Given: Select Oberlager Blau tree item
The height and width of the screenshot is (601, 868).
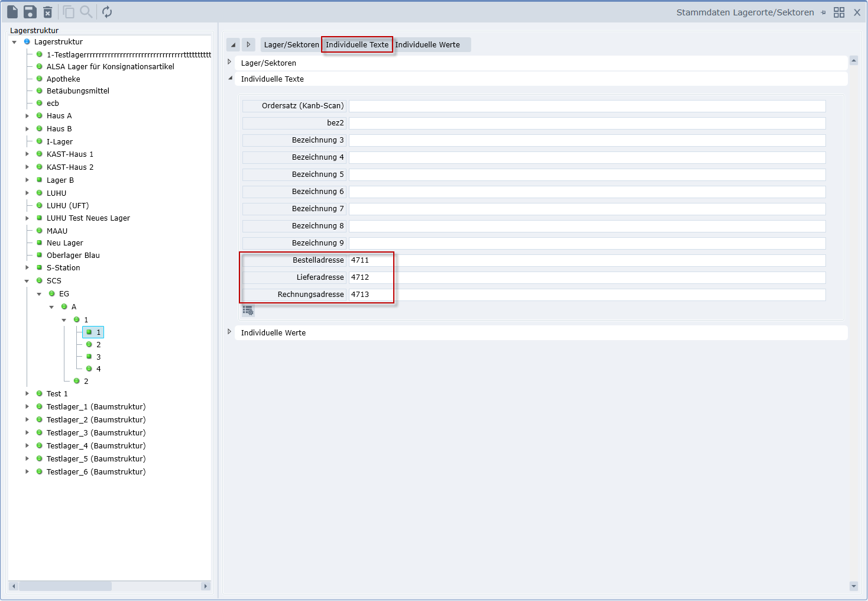Looking at the screenshot, I should tap(73, 256).
